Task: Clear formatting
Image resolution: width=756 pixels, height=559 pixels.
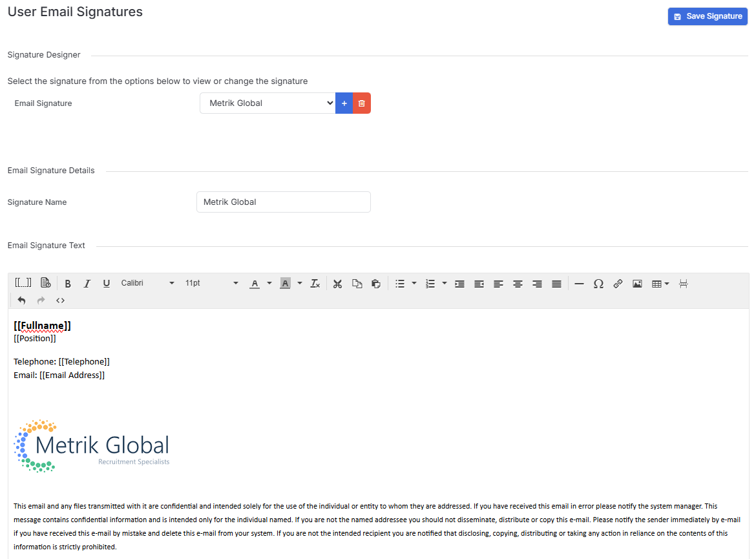Action: point(315,284)
